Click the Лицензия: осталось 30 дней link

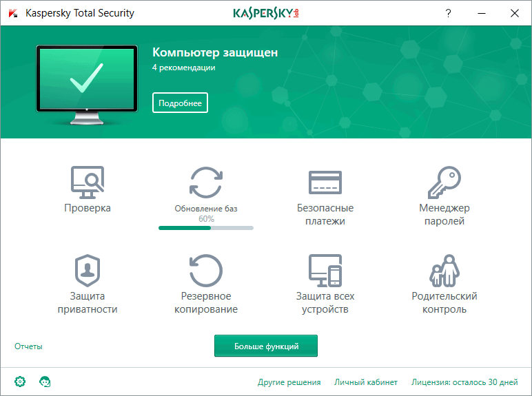[x=464, y=382]
